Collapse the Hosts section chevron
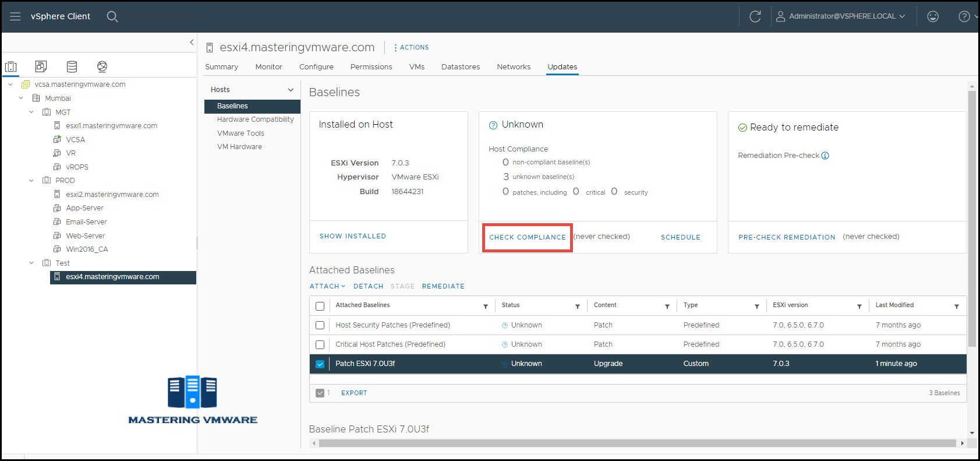This screenshot has height=461, width=980. coord(291,90)
